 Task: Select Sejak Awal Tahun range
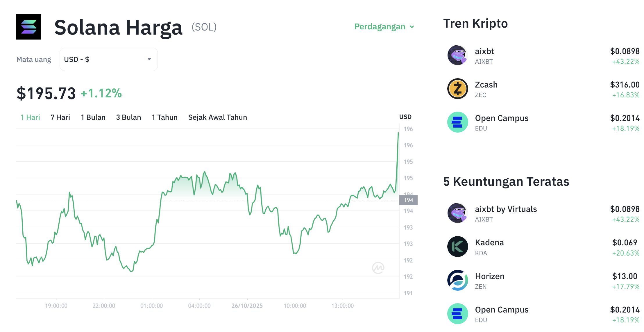pyautogui.click(x=217, y=117)
